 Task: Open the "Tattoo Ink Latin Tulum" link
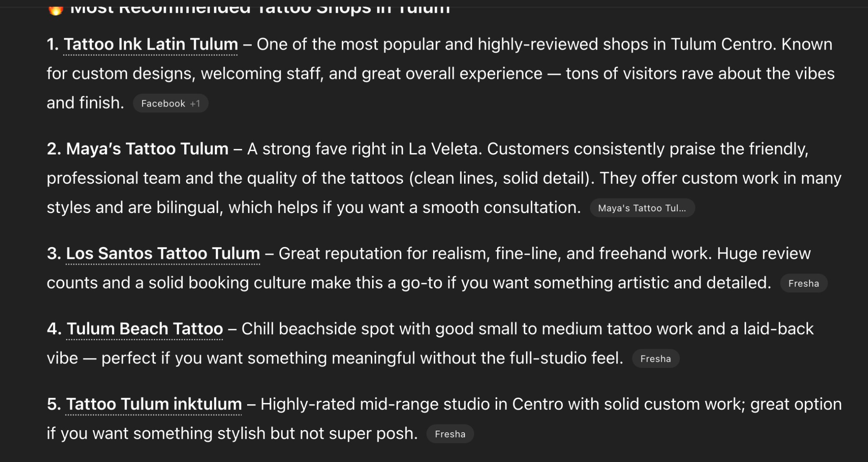(150, 44)
